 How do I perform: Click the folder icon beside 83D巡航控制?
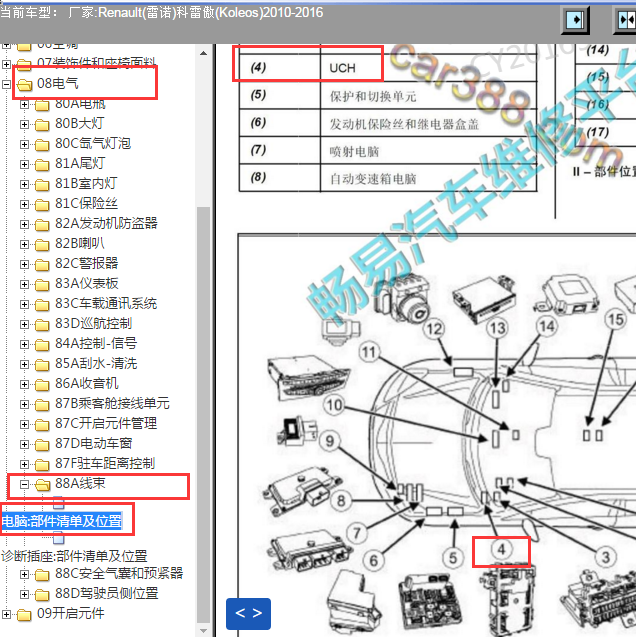click(42, 324)
